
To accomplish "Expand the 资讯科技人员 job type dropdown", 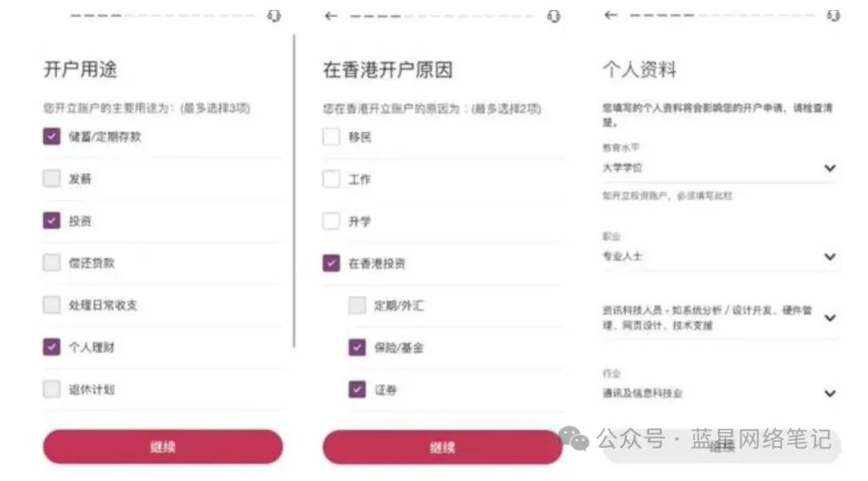I will 830,318.
